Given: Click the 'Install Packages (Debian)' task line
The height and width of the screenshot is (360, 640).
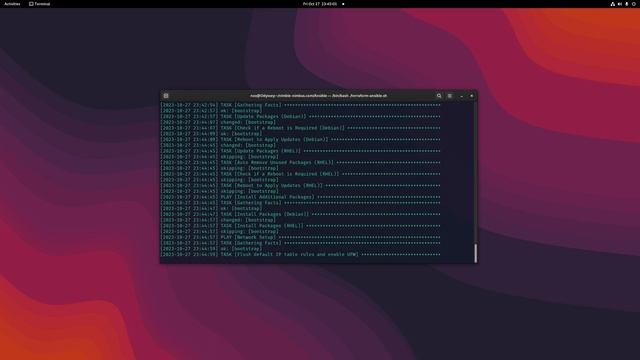Looking at the screenshot, I should (x=300, y=214).
